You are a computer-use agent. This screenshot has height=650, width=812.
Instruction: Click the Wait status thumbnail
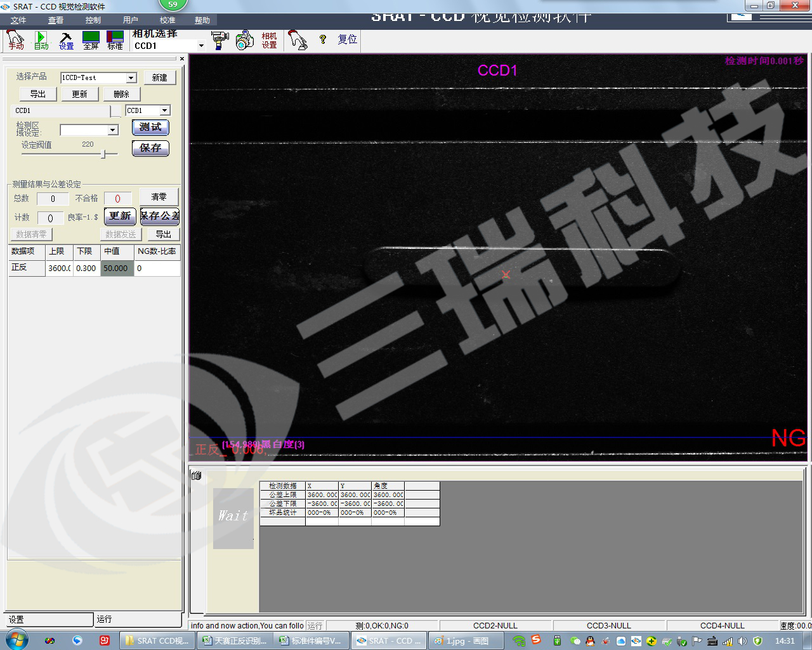click(233, 518)
